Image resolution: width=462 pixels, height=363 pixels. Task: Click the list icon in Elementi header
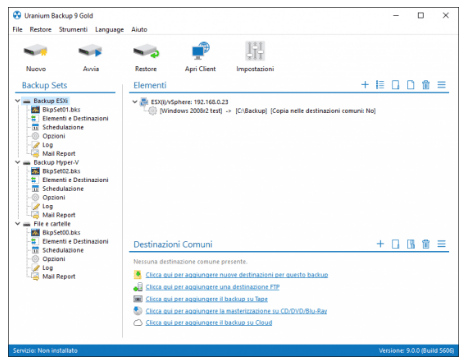click(380, 85)
